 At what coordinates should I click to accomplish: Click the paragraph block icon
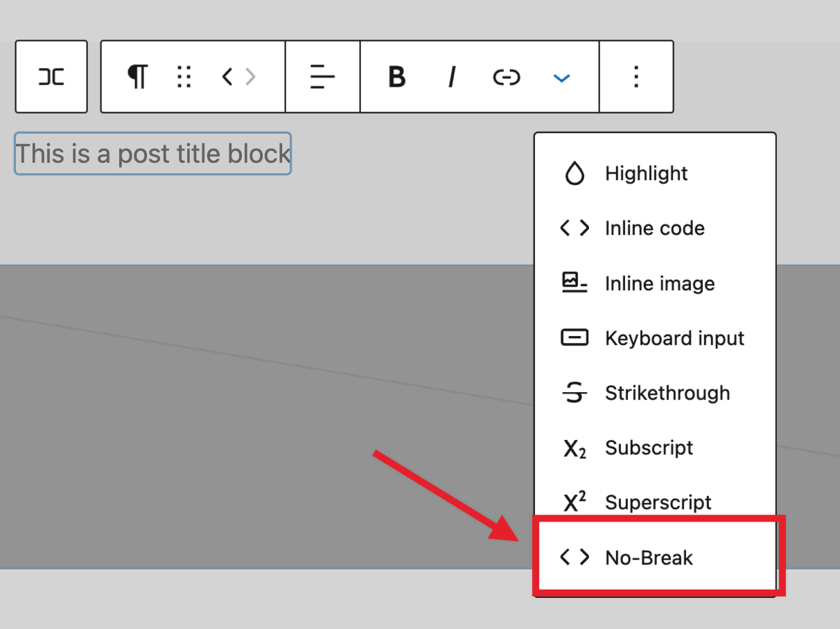138,77
